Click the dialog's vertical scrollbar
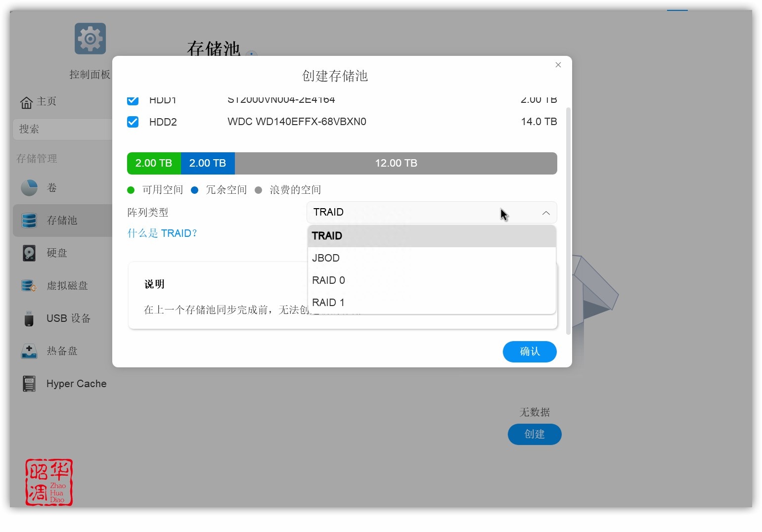The image size is (762, 532). (x=568, y=221)
